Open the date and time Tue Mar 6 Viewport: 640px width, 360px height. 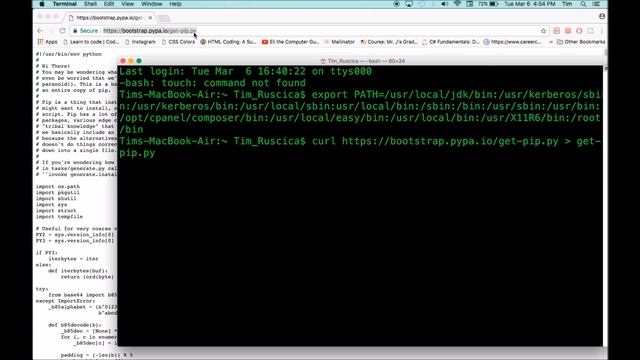point(529,4)
